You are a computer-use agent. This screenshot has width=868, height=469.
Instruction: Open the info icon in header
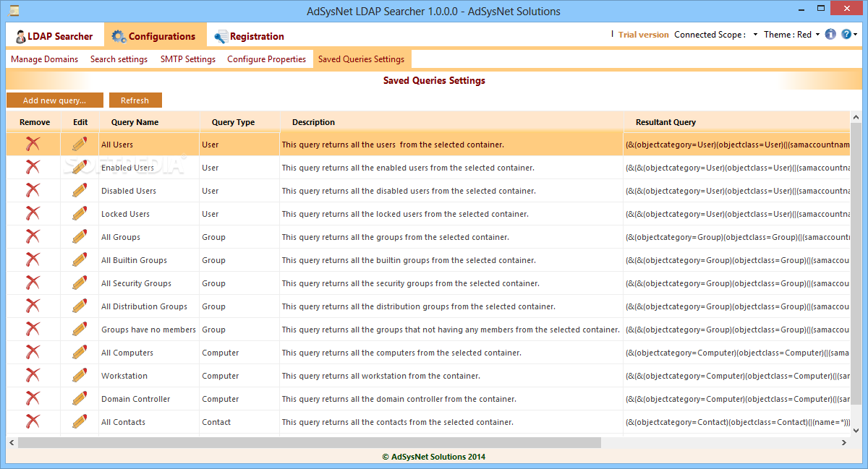coord(830,34)
